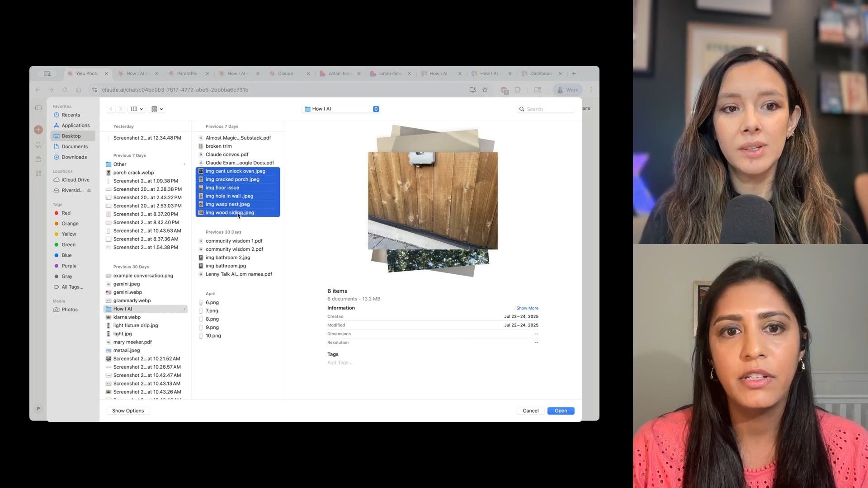Select mary meeker.pdf file
868x488 pixels.
coord(132,342)
